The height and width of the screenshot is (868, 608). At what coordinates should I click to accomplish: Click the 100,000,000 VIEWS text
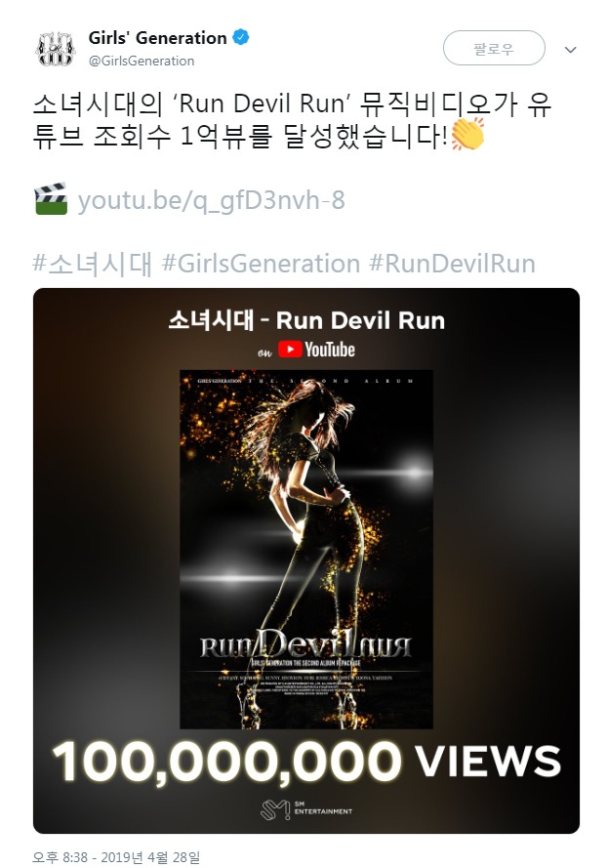(x=305, y=762)
